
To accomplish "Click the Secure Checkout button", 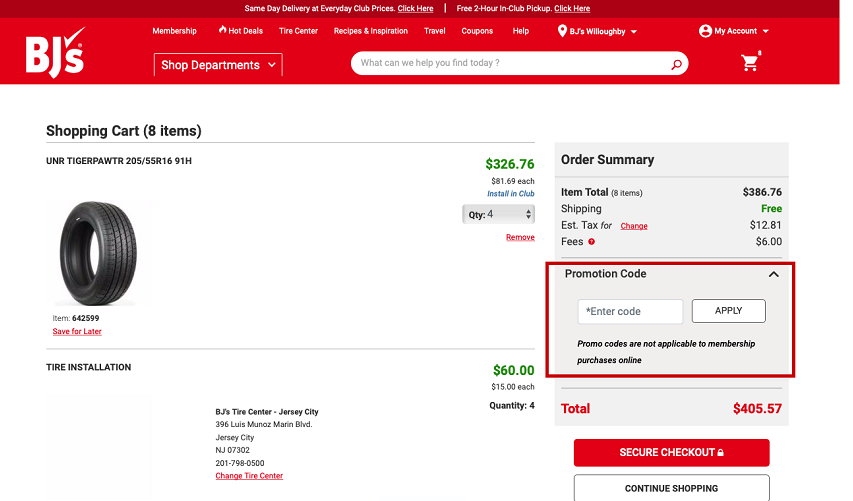I will (671, 453).
